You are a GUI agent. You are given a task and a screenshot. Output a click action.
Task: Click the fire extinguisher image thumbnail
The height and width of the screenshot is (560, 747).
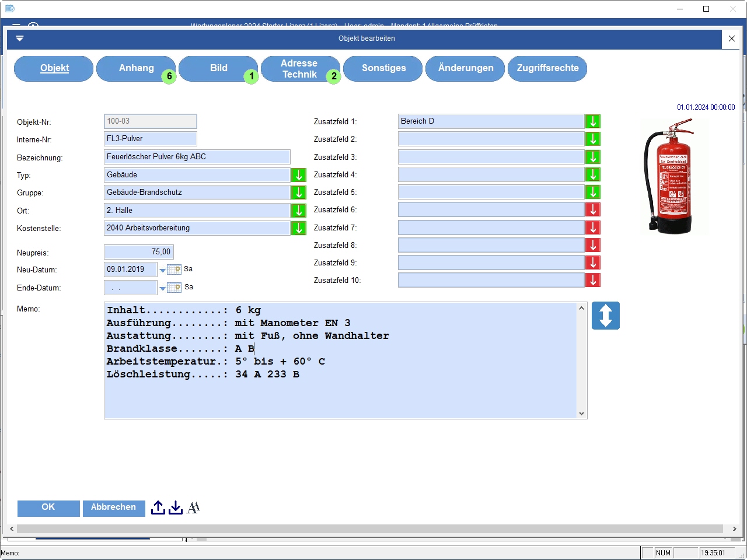(x=673, y=176)
